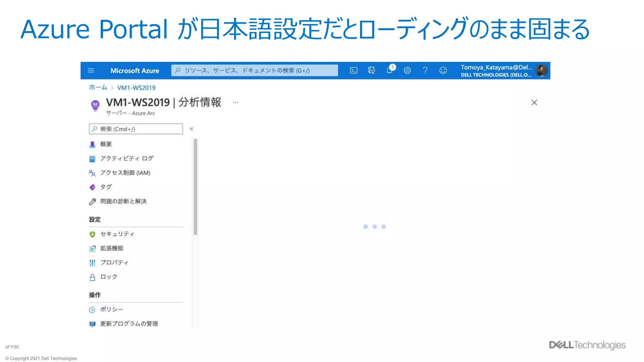Click the update management monitor icon
The width and height of the screenshot is (644, 362).
pyautogui.click(x=92, y=324)
